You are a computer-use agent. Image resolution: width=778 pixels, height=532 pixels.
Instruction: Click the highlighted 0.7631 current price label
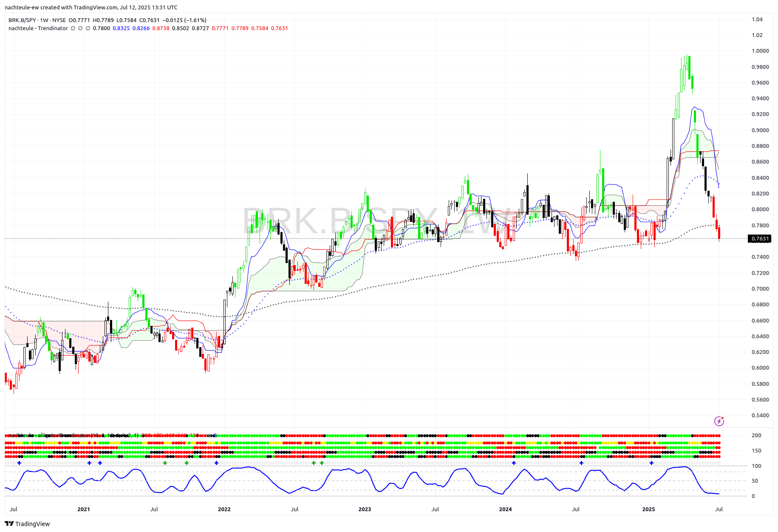click(760, 239)
